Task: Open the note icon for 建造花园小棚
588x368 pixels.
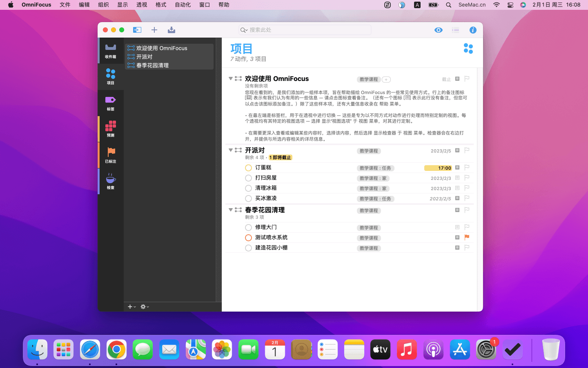Action: coord(457,248)
